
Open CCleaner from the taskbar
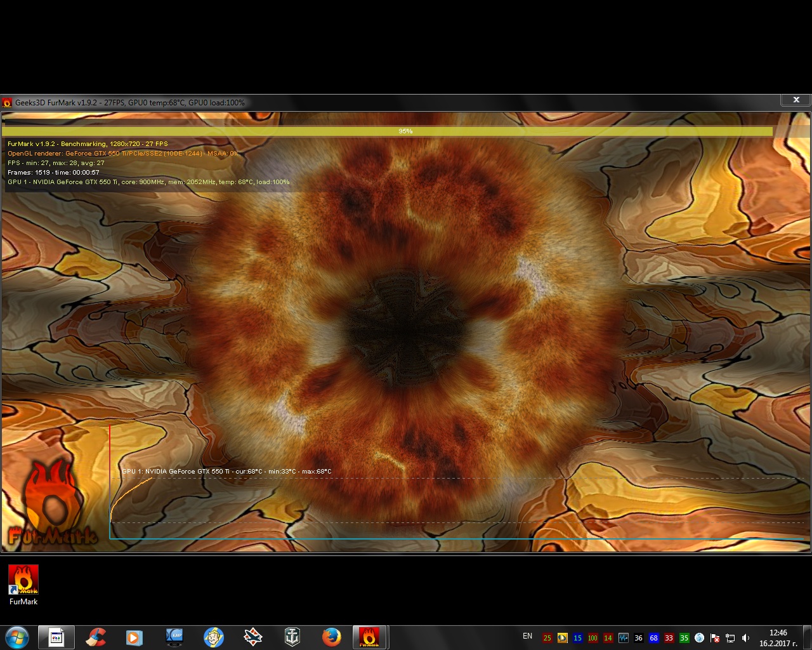pos(96,637)
